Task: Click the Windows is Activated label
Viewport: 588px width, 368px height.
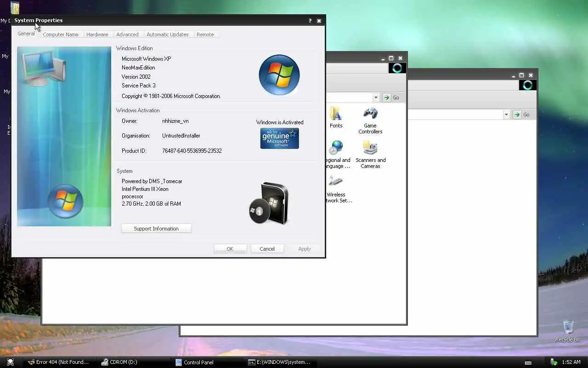Action: tap(280, 122)
